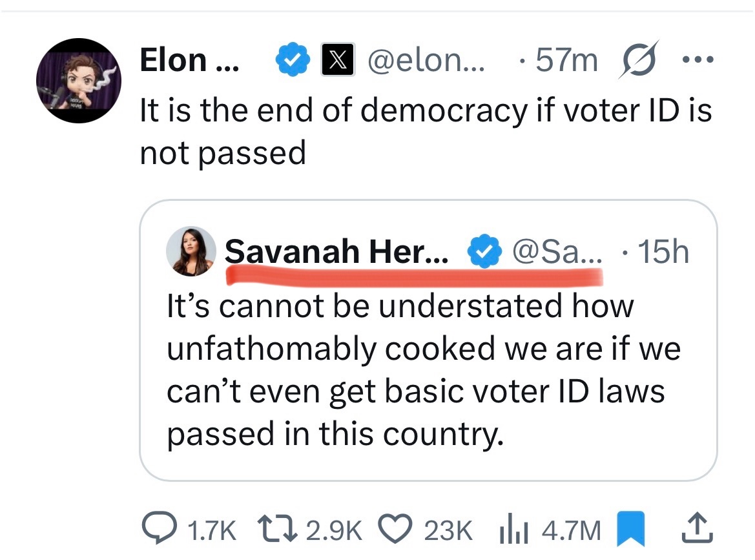Click Elon's blue verified checkmark

(290, 61)
